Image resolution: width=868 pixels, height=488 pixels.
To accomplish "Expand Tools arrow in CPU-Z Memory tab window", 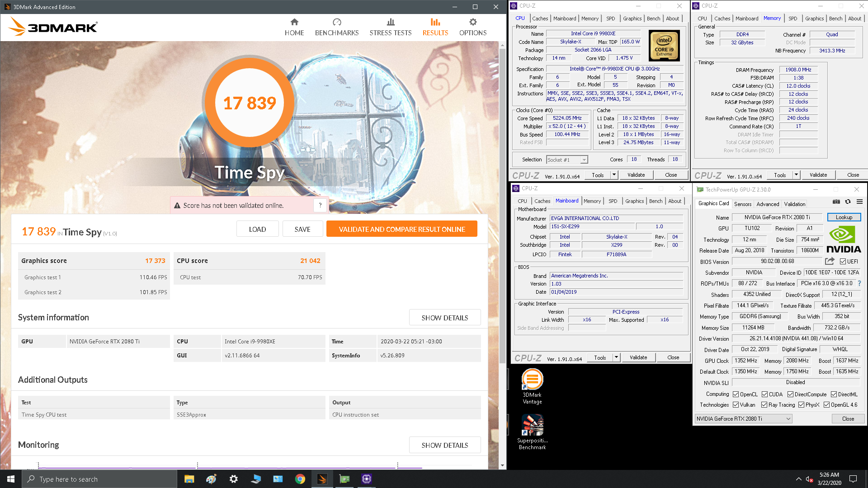I will point(796,175).
